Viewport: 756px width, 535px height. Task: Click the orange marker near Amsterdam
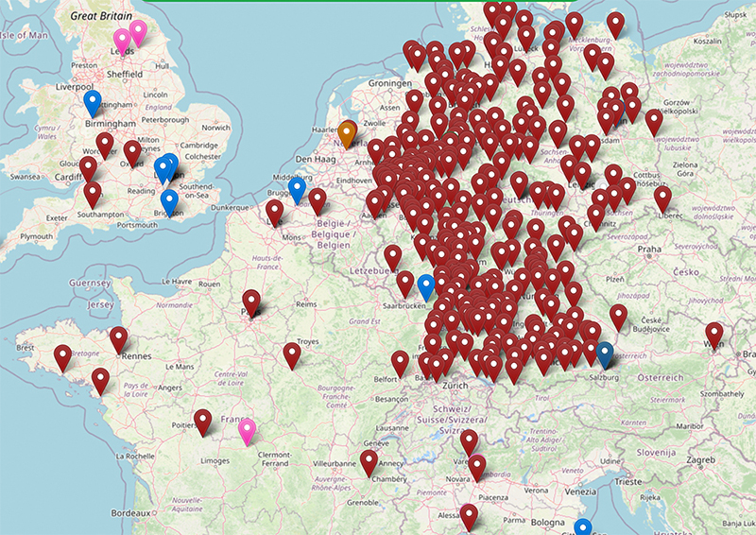pyautogui.click(x=348, y=133)
